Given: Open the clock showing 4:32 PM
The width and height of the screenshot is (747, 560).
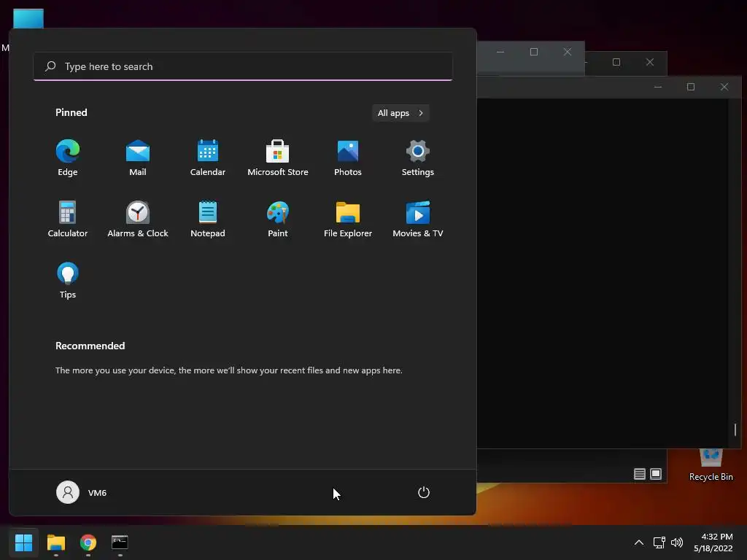Looking at the screenshot, I should click(x=713, y=542).
